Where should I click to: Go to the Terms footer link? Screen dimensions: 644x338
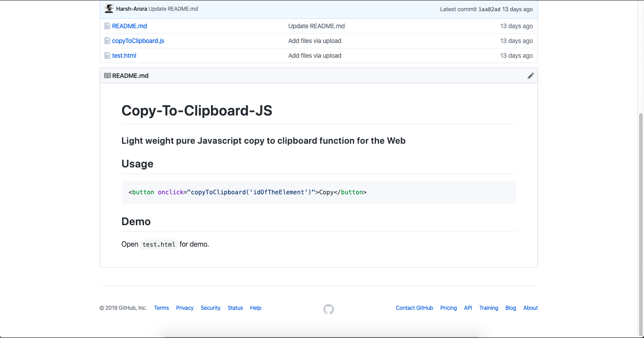pos(161,308)
